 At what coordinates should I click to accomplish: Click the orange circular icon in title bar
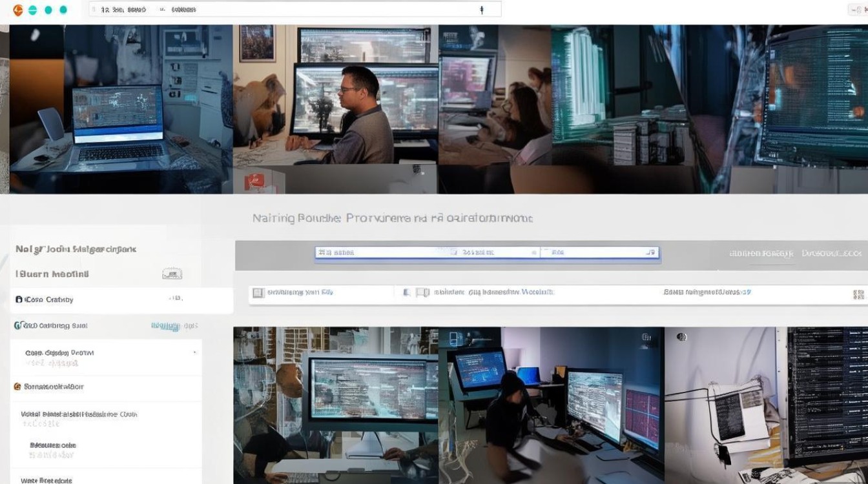(18, 10)
